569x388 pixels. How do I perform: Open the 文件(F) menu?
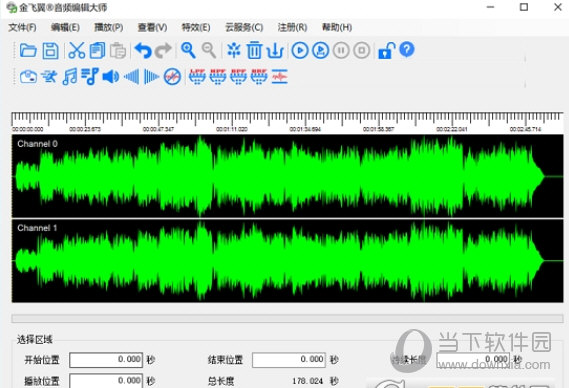pos(22,27)
